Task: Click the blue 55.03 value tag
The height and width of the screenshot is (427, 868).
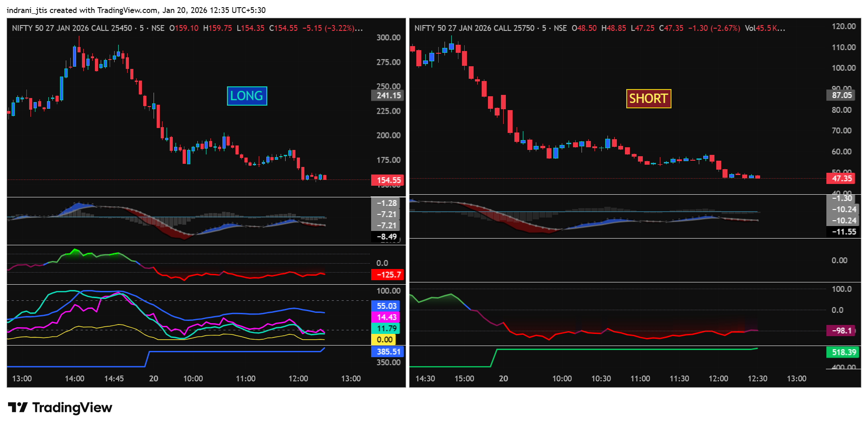Action: click(x=386, y=306)
